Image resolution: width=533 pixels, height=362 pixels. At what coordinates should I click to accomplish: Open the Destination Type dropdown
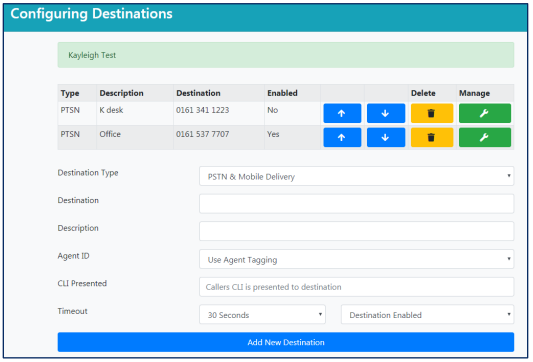[x=356, y=176]
